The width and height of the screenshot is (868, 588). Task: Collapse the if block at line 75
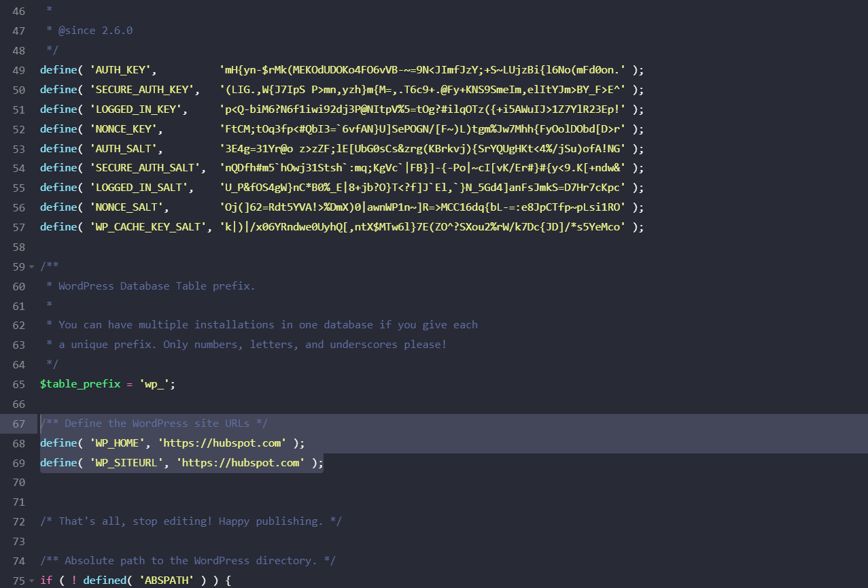click(x=32, y=581)
